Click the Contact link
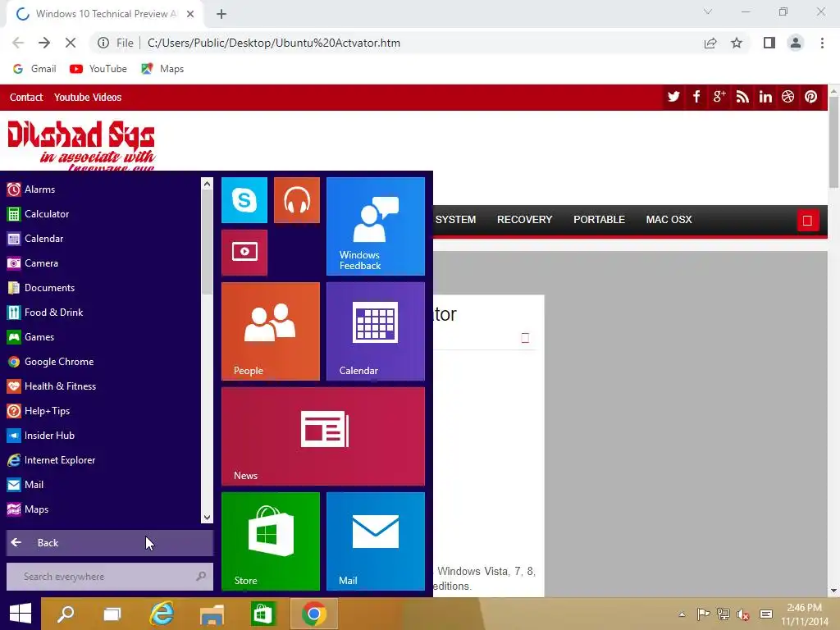This screenshot has height=630, width=840. tap(26, 98)
